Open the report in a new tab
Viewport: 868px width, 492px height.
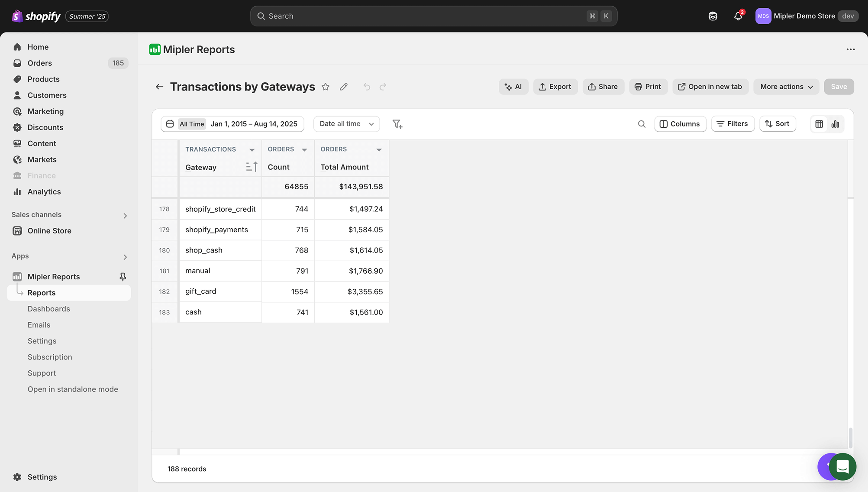coord(710,87)
